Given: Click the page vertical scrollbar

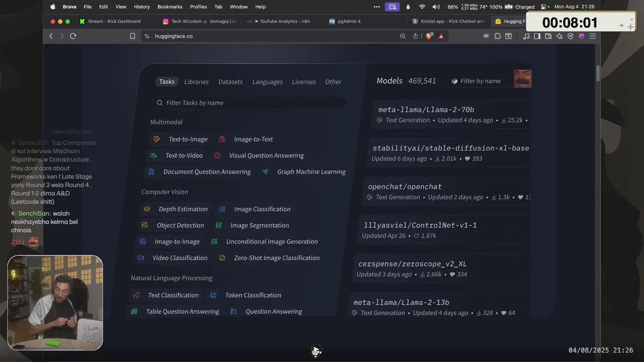Looking at the screenshot, I should pyautogui.click(x=598, y=73).
